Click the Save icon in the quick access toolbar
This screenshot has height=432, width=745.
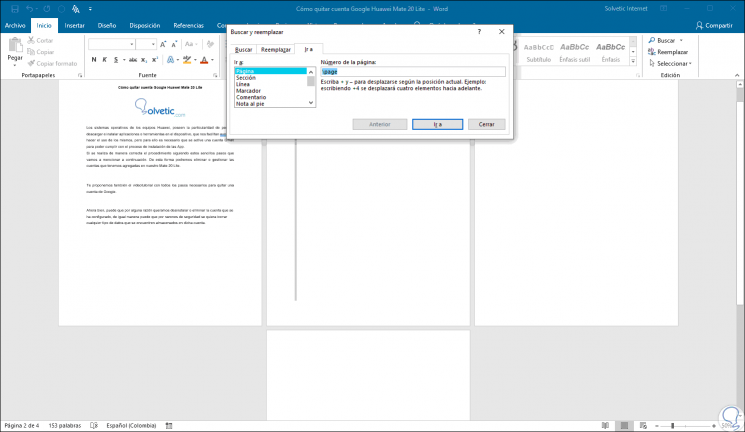point(15,9)
